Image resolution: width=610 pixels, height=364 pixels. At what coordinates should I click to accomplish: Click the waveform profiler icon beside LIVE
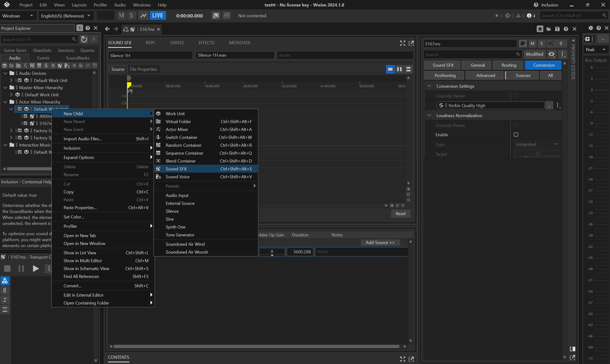point(143,16)
